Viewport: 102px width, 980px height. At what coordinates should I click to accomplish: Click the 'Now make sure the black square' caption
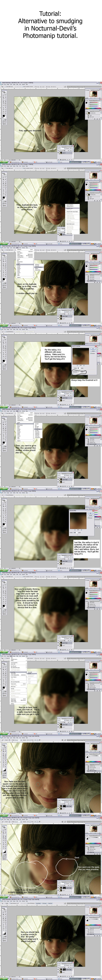(15, 789)
